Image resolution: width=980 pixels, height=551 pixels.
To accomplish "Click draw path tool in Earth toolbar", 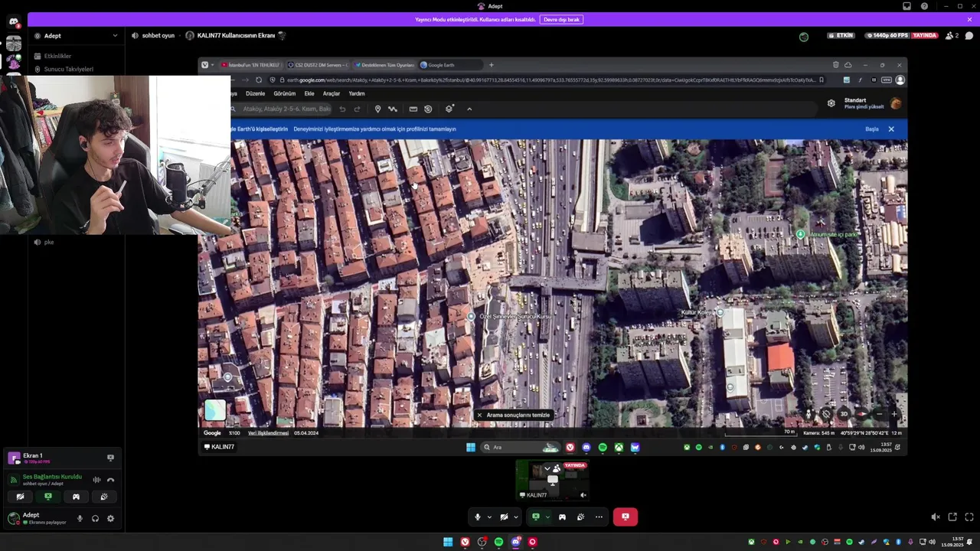I will (393, 109).
